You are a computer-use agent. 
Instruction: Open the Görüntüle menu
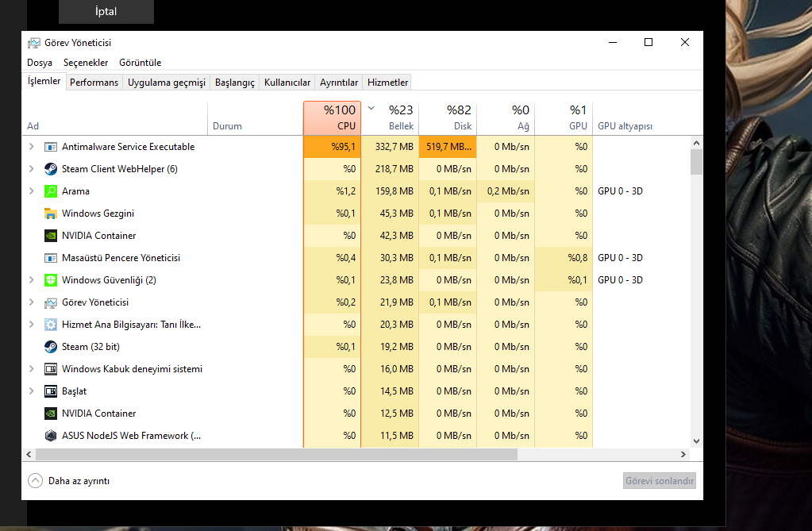click(x=140, y=63)
